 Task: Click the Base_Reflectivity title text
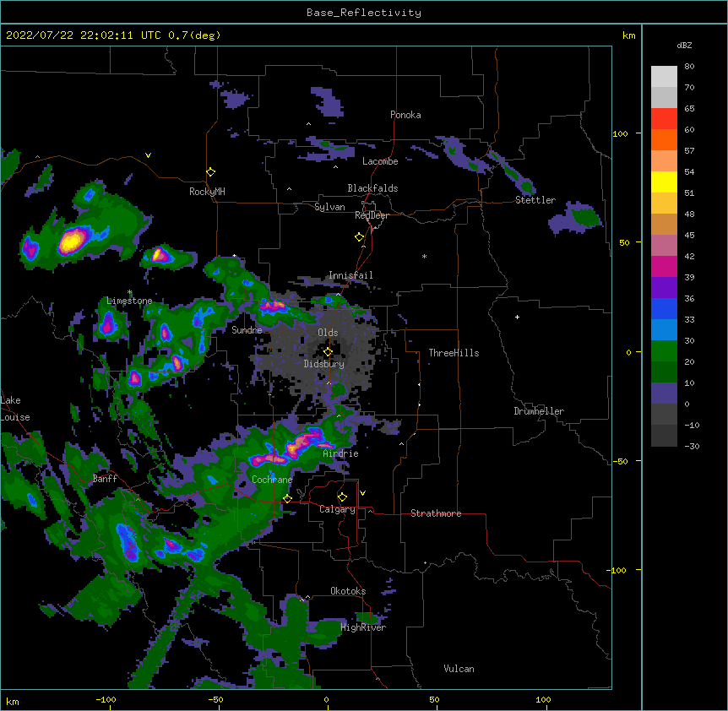coord(364,13)
